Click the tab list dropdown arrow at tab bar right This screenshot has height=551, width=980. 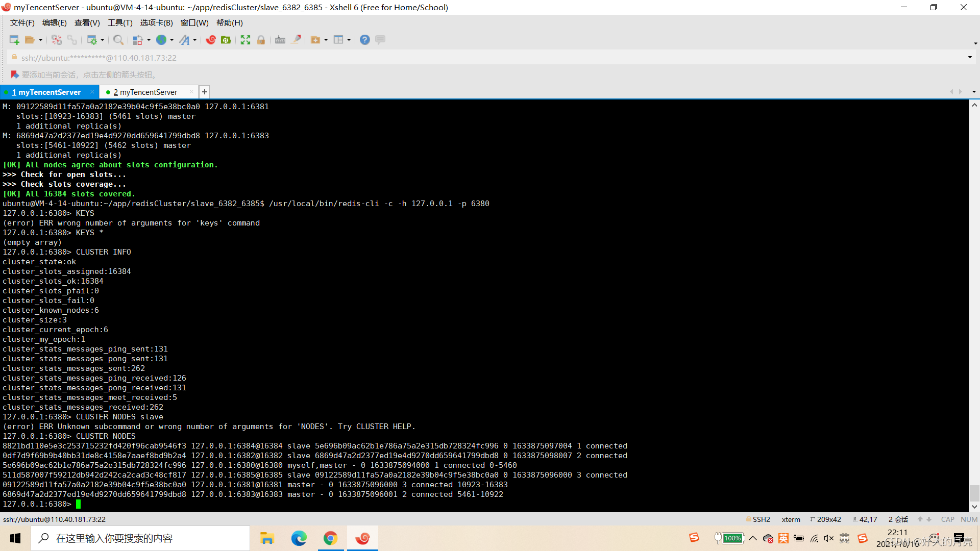974,92
